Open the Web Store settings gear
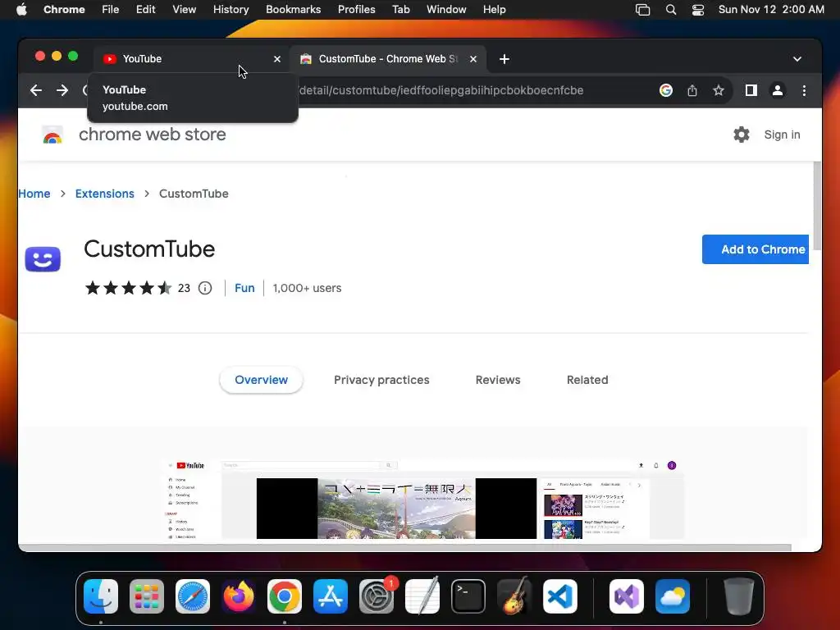Image resolution: width=840 pixels, height=630 pixels. [742, 135]
